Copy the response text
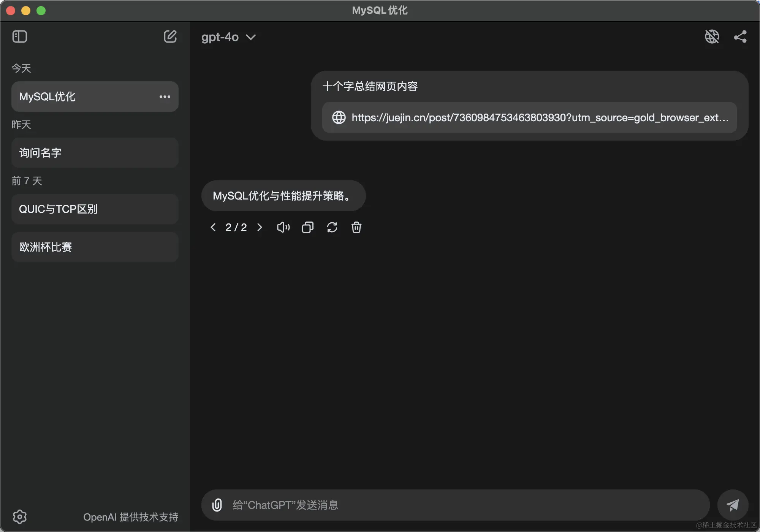Viewport: 760px width, 532px height. point(307,227)
